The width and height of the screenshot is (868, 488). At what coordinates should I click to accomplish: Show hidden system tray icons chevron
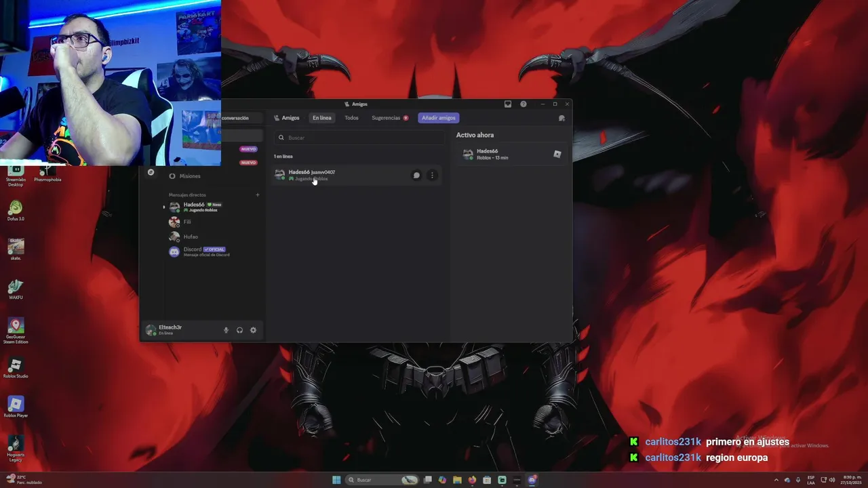[776, 480]
